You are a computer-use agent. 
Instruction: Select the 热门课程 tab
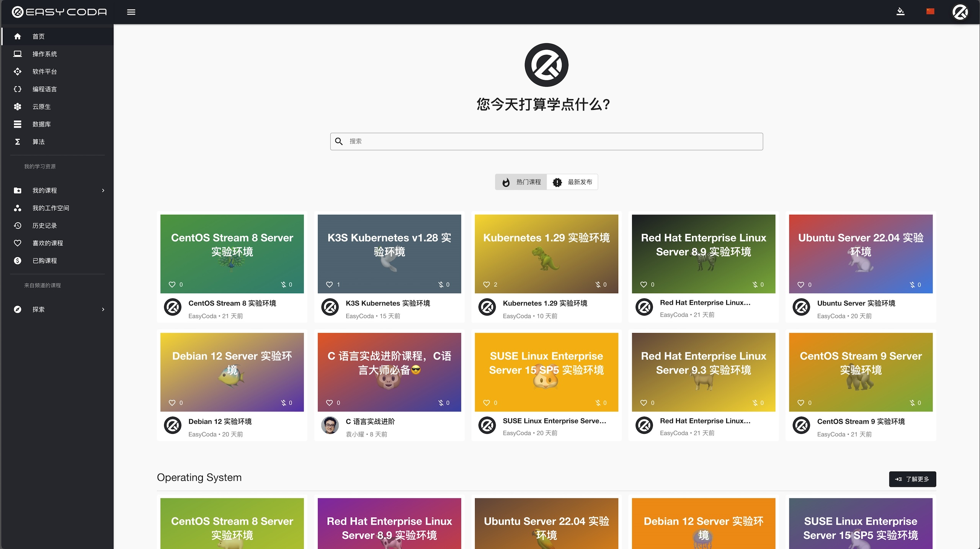521,182
